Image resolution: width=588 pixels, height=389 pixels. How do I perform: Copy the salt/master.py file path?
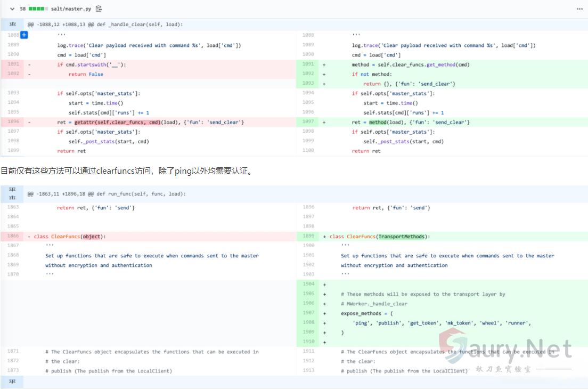click(99, 9)
